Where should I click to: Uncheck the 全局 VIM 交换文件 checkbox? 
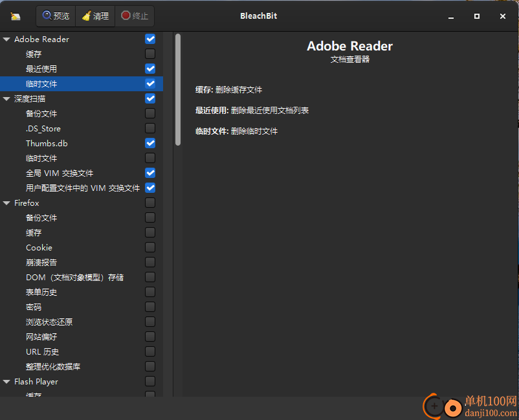click(150, 173)
